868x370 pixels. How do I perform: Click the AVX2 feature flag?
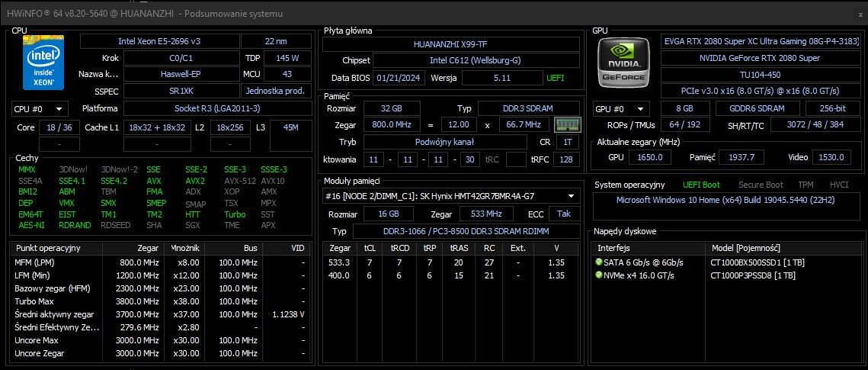(195, 181)
